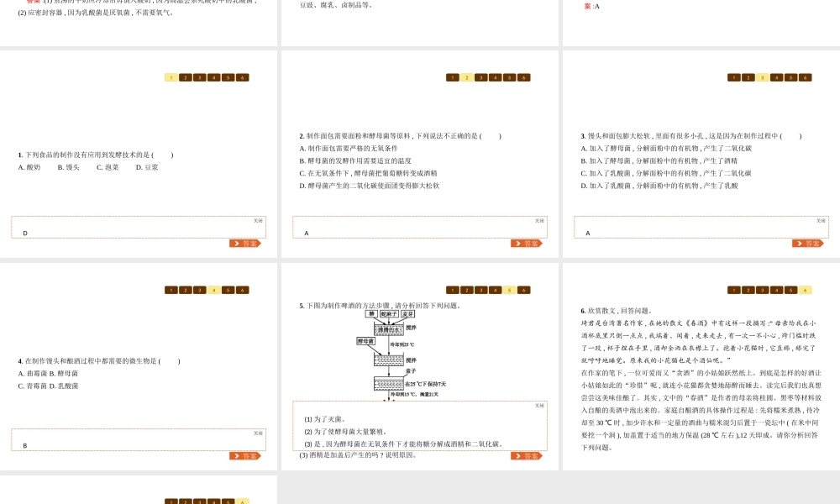
Task: Click the 答案 button on question 1 slide
Action: pyautogui.click(x=245, y=243)
